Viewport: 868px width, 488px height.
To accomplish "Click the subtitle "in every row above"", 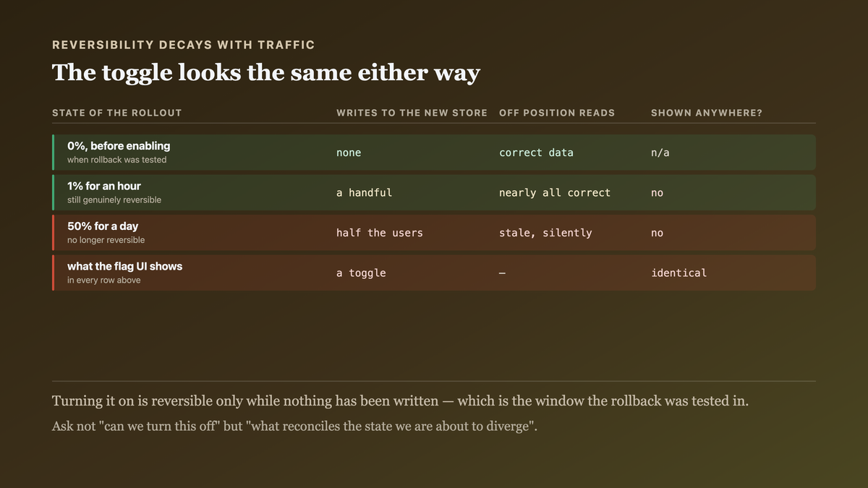I will tap(103, 281).
